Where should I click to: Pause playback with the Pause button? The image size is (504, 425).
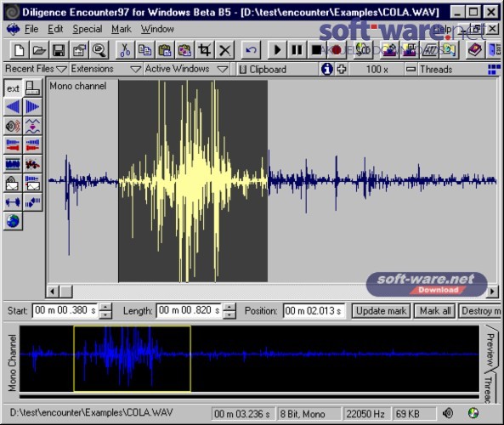click(x=297, y=50)
